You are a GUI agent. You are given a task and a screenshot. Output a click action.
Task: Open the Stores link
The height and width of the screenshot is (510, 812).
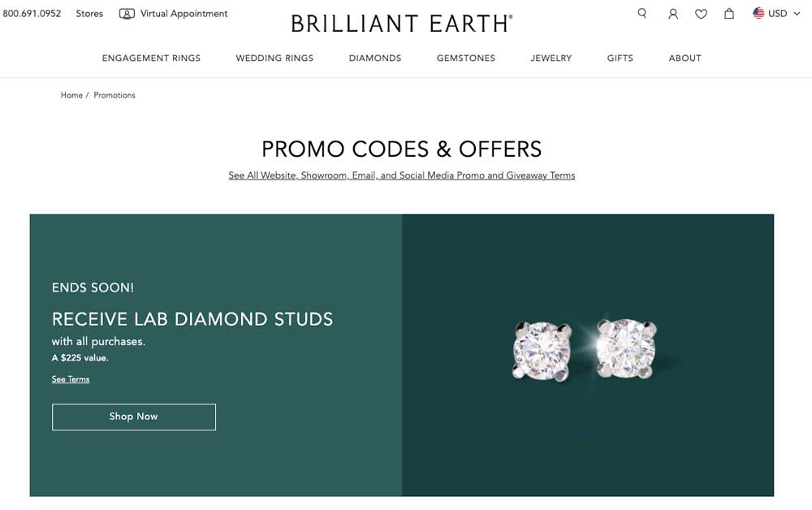coord(89,14)
